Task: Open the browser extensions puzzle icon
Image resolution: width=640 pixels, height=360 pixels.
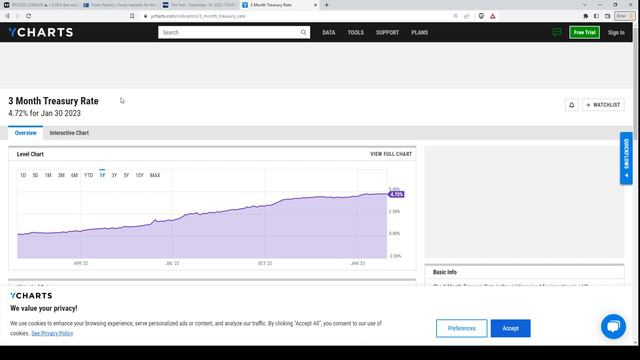Action: (x=586, y=16)
